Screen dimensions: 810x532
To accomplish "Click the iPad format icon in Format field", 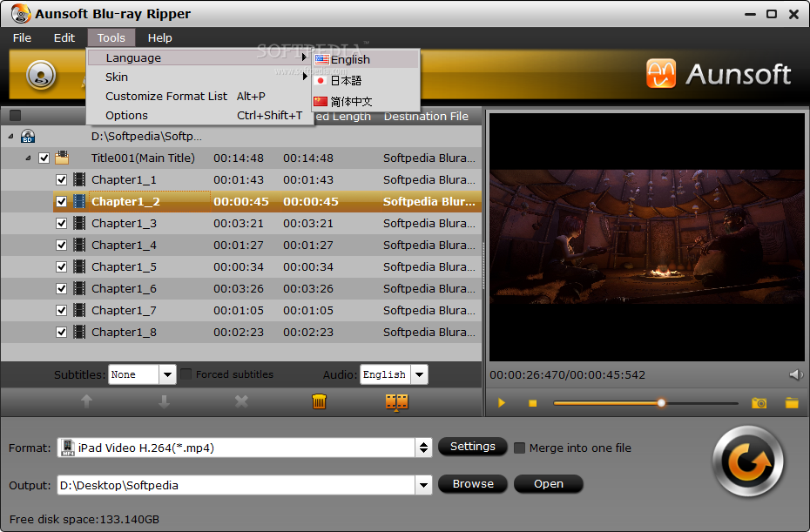I will tap(68, 448).
